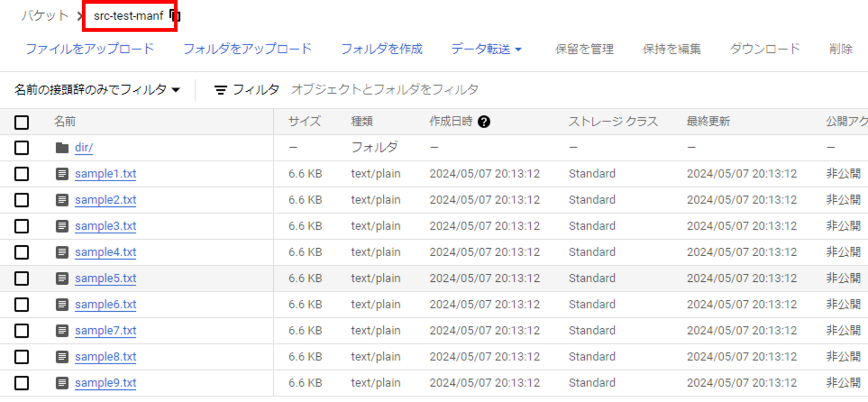Open the sample7.txt file link
This screenshot has width=868, height=402.
click(x=105, y=330)
